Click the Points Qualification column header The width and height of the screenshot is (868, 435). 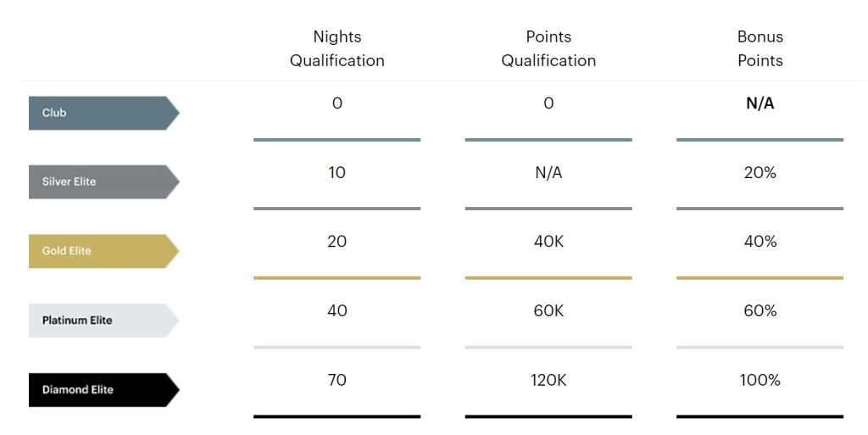[x=548, y=48]
